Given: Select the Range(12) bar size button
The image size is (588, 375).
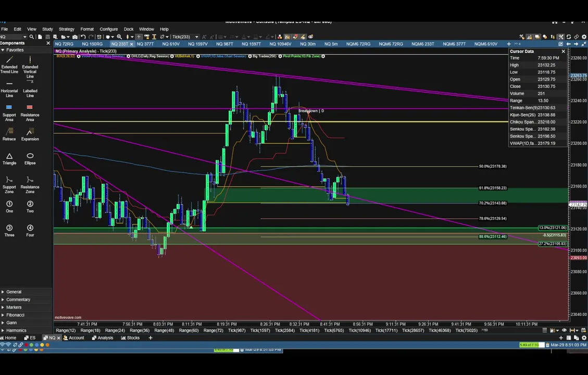Looking at the screenshot, I should pyautogui.click(x=66, y=330).
